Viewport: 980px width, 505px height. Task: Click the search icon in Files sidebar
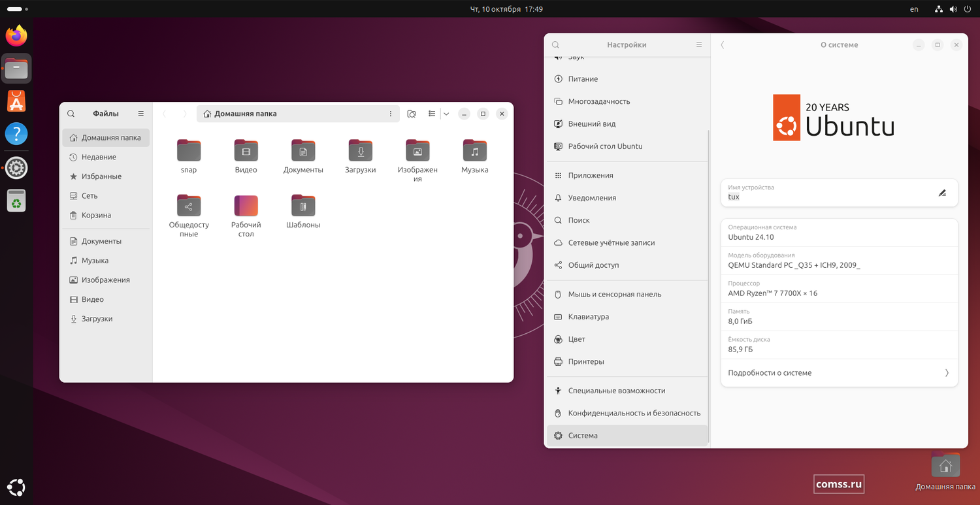tap(71, 114)
